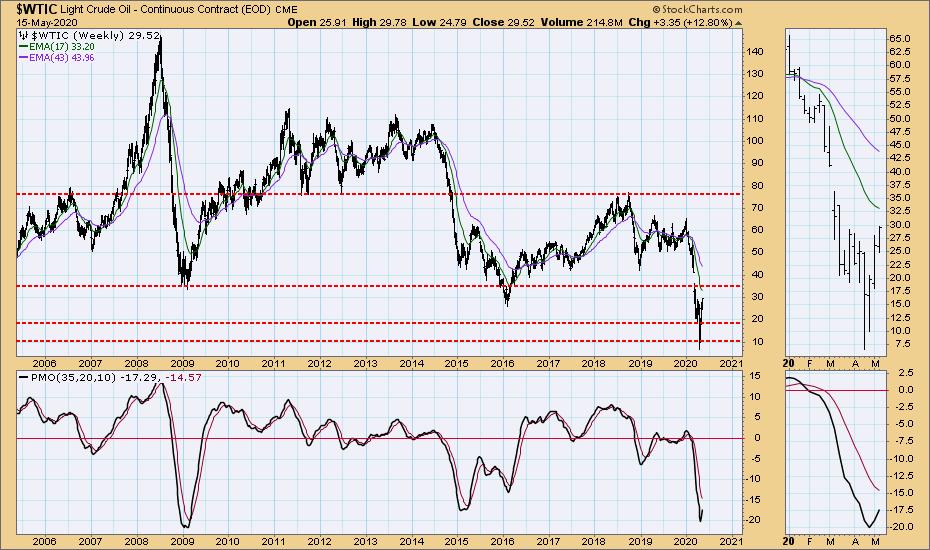Click the 2021 label under the price chart
Image resolution: width=930 pixels, height=550 pixels.
pyautogui.click(x=731, y=363)
